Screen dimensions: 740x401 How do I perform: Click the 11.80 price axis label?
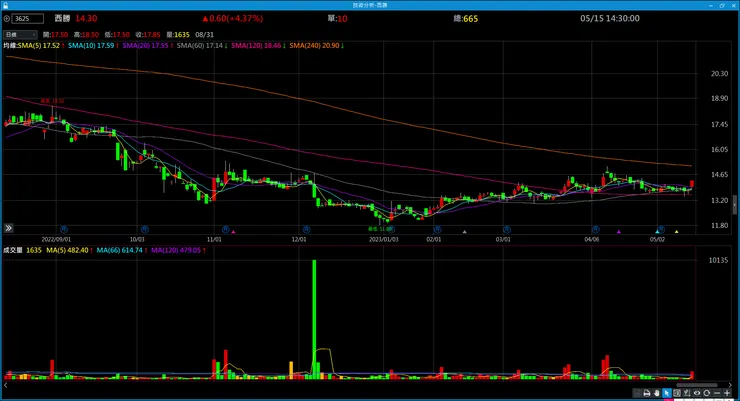click(719, 226)
